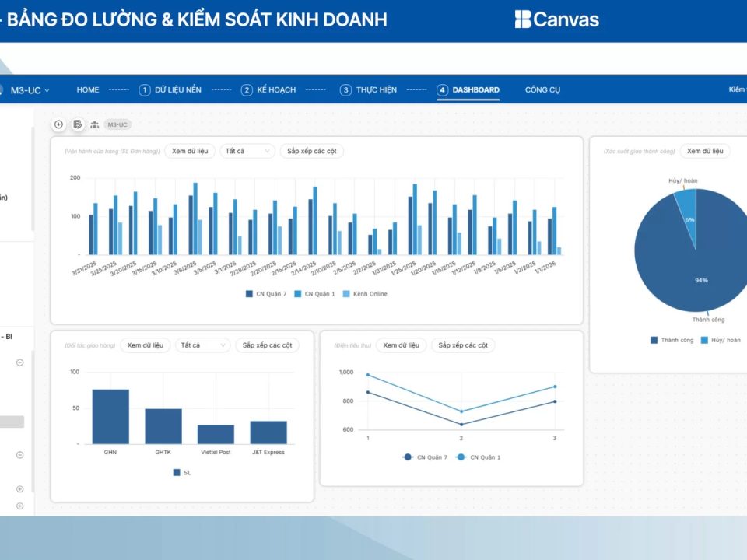Click the sidebar minus circle under the grey highlighted row

coord(20,455)
